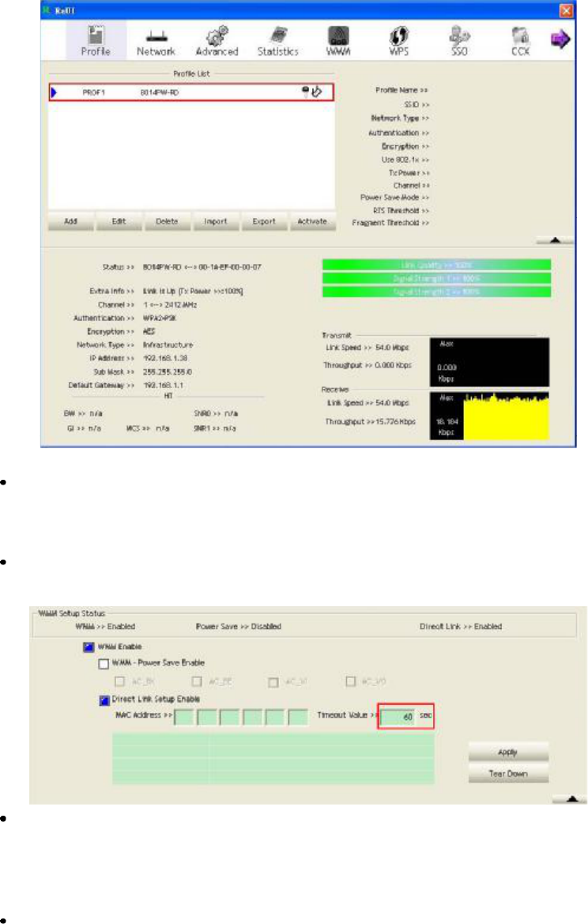This screenshot has height=924, width=588.
Task: Click the WMM >> Enabled status text
Action: click(x=105, y=627)
